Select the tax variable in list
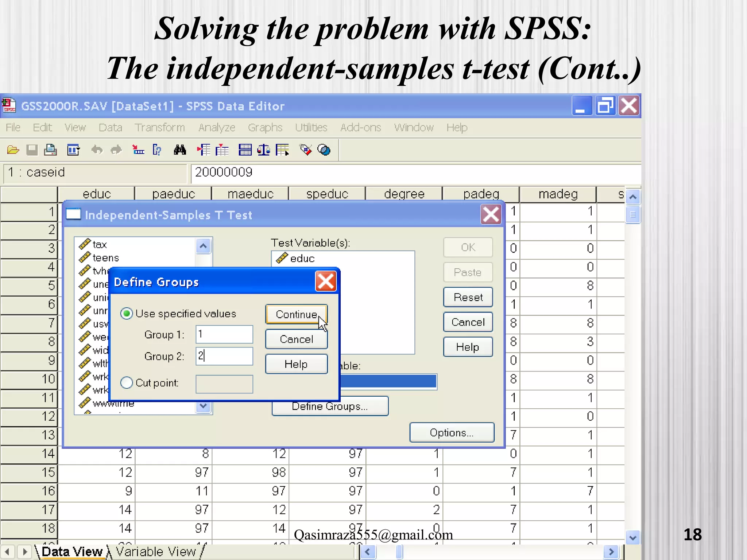747x560 pixels. (99, 244)
